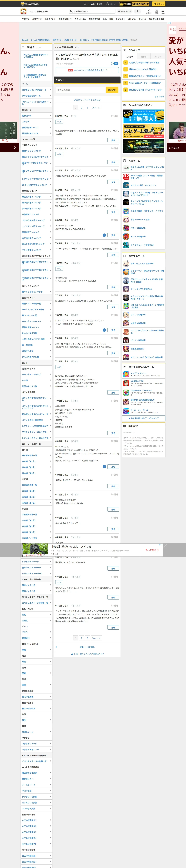Click the モンスト攻略Wiki icon
Image resolution: width=186 pixels, height=868 pixels.
pyautogui.click(x=126, y=237)
